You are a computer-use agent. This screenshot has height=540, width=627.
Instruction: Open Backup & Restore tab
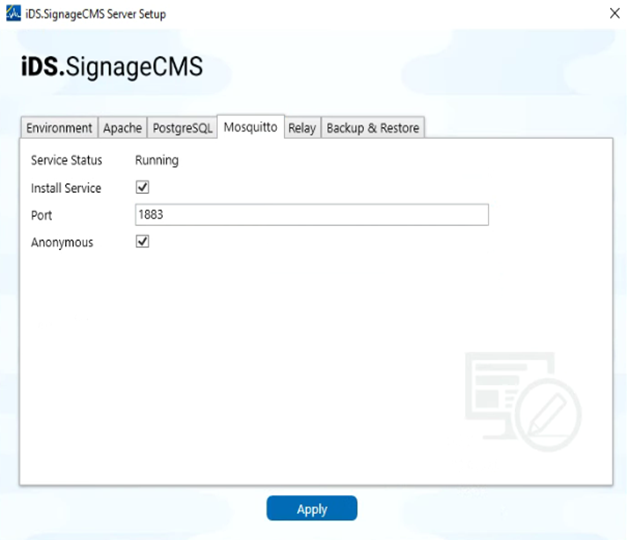(x=373, y=128)
